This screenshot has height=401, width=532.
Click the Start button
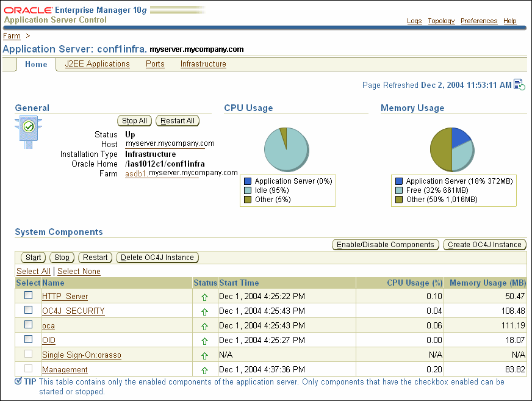[33, 258]
